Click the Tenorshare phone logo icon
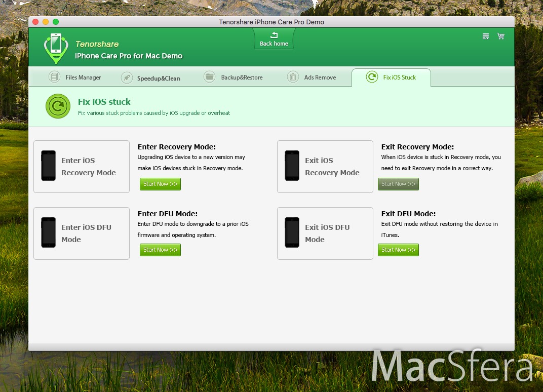The width and height of the screenshot is (543, 392). click(x=56, y=49)
